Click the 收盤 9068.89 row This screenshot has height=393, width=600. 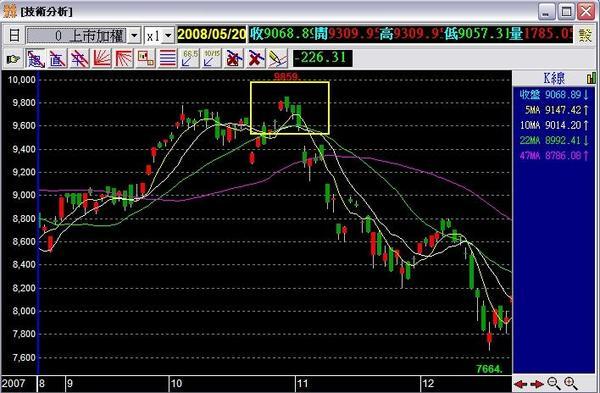(x=553, y=95)
